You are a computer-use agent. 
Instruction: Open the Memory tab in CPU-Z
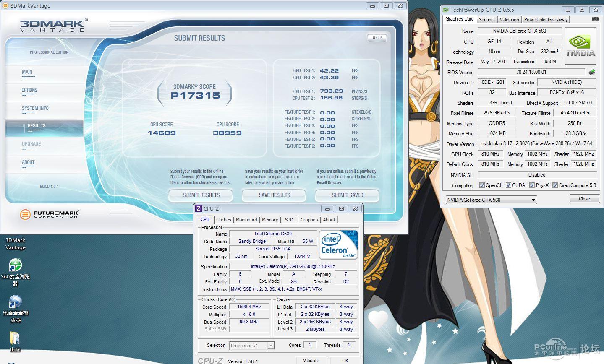tap(270, 220)
